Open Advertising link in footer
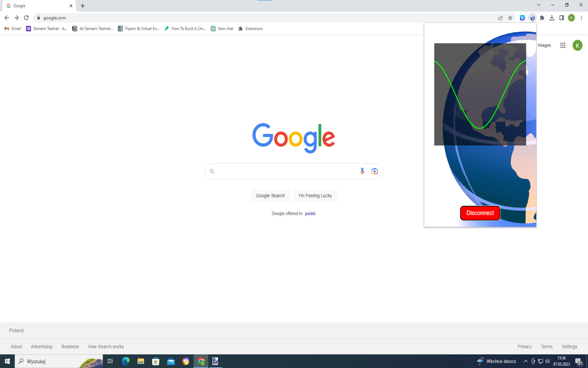 41,346
